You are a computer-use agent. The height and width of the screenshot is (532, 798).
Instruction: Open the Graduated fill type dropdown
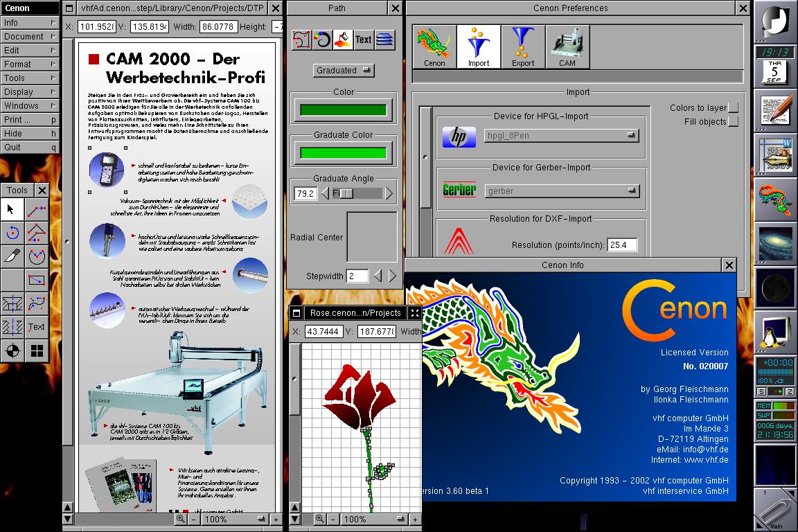pos(344,71)
